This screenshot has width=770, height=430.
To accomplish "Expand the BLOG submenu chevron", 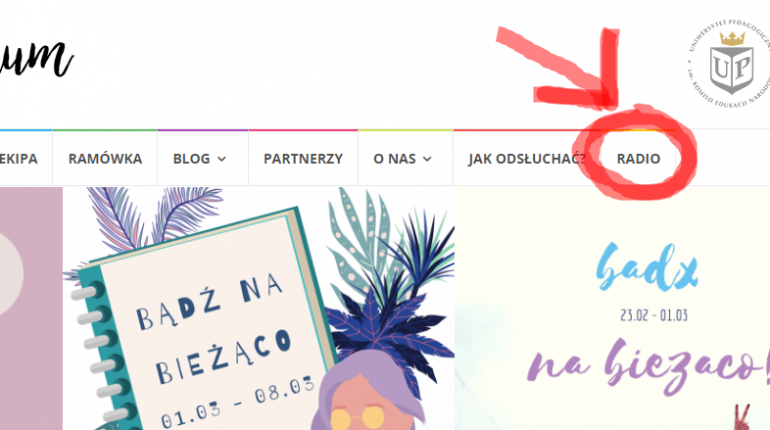I will tap(222, 159).
